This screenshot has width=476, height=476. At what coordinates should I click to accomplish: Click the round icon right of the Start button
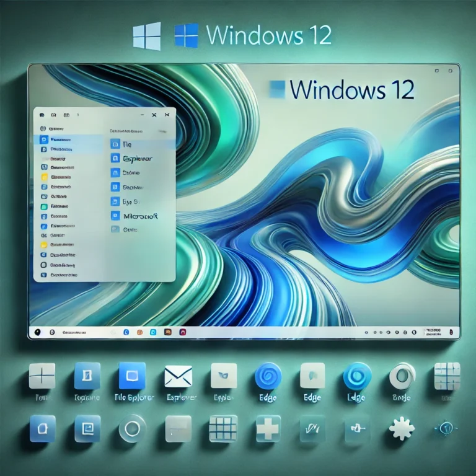[x=52, y=332]
